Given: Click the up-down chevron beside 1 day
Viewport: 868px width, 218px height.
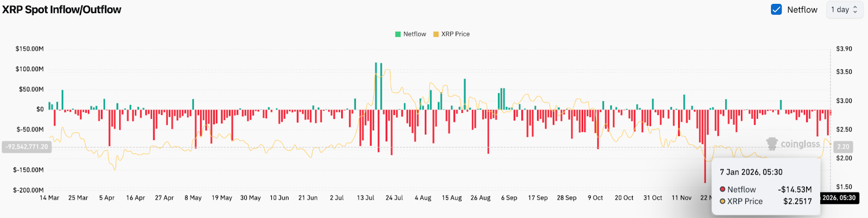Looking at the screenshot, I should 855,10.
